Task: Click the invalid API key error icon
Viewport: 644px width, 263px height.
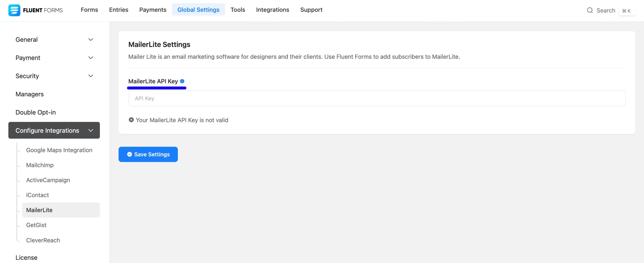Action: (131, 120)
